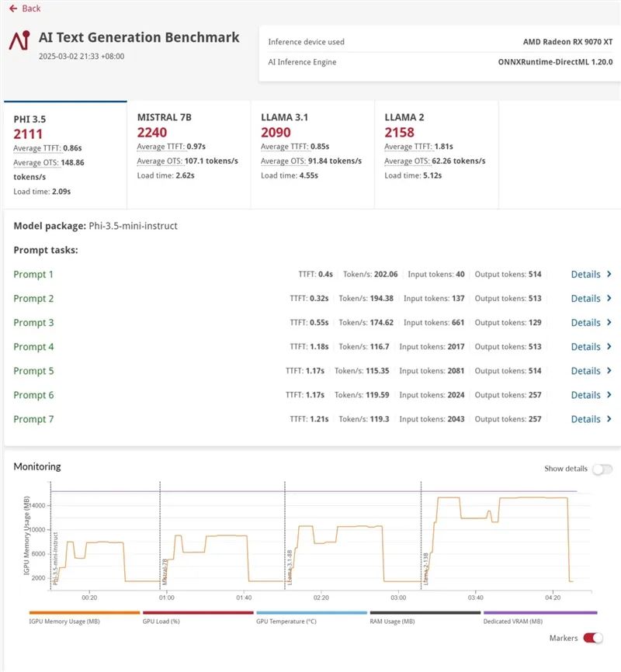Expand Prompt 5 row chevron arrow
Image resolution: width=621 pixels, height=672 pixels.
[x=609, y=370]
